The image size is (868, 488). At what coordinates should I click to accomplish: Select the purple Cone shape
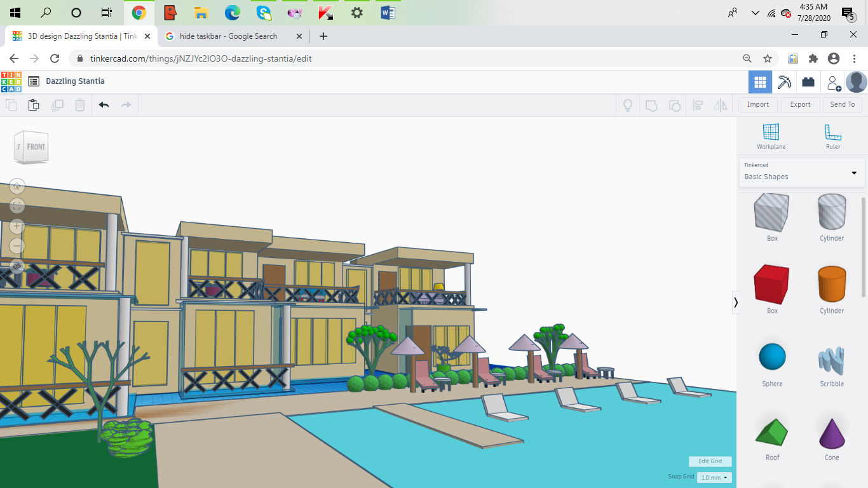click(x=832, y=433)
